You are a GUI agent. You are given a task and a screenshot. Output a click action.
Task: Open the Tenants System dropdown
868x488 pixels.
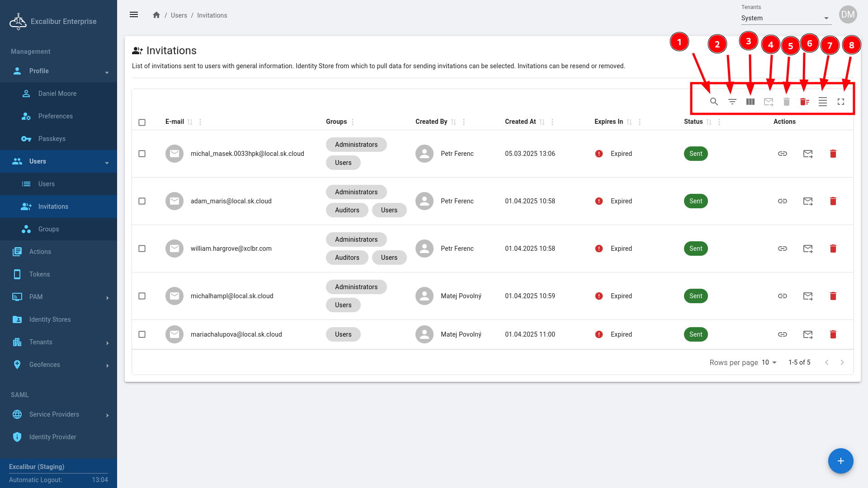785,18
